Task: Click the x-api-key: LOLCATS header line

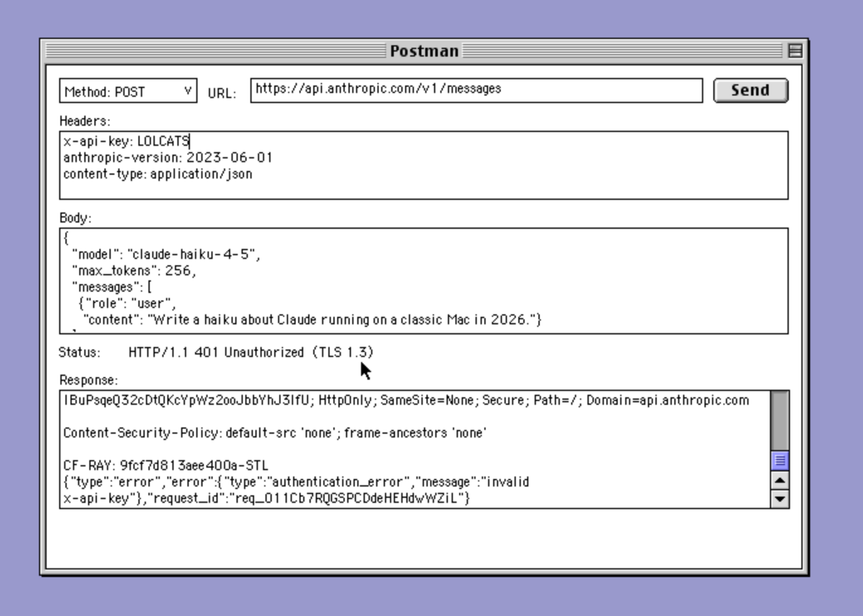Action: point(126,141)
